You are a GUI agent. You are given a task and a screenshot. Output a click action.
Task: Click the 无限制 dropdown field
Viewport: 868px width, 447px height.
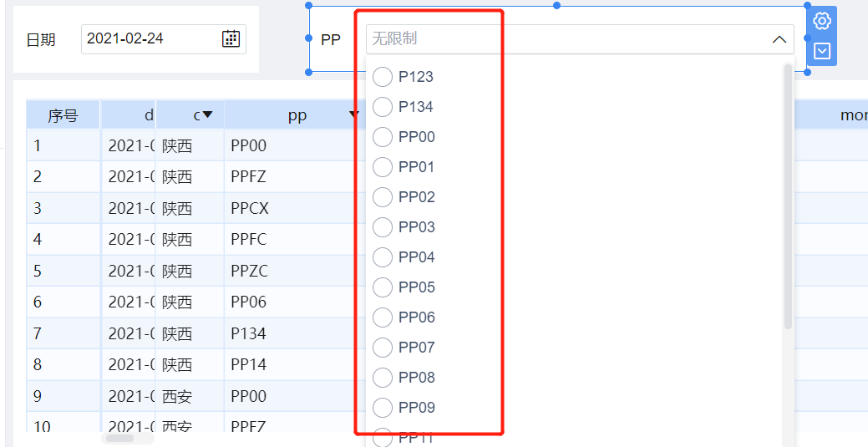pyautogui.click(x=580, y=39)
